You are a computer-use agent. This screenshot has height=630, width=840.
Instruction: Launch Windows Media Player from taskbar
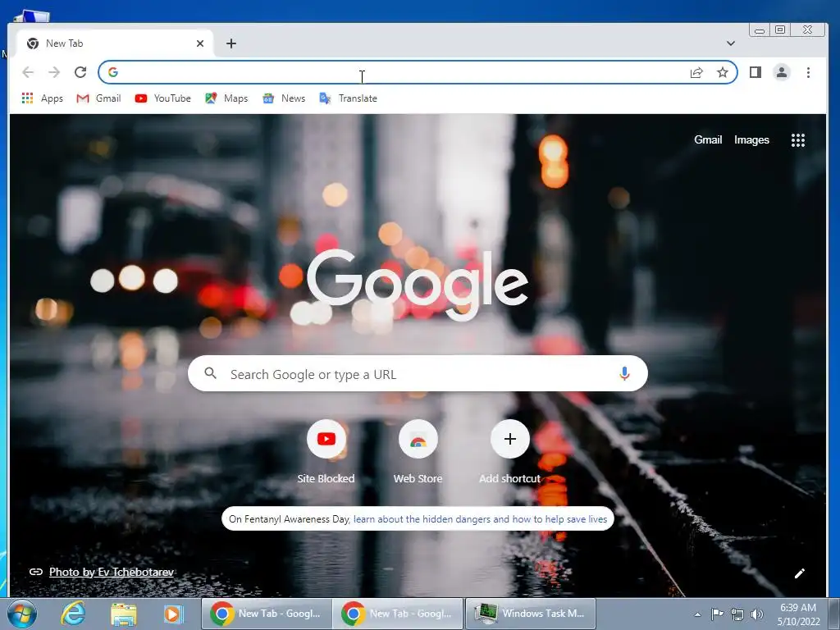[x=173, y=614]
